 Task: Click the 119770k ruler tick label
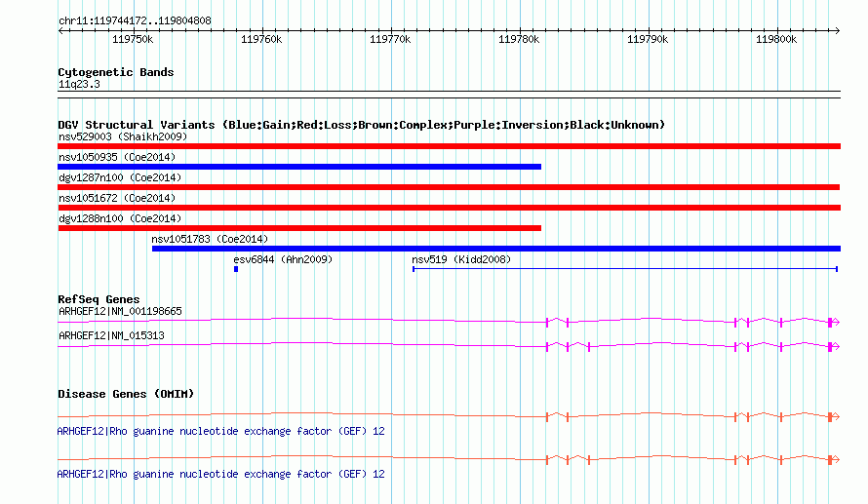[390, 39]
